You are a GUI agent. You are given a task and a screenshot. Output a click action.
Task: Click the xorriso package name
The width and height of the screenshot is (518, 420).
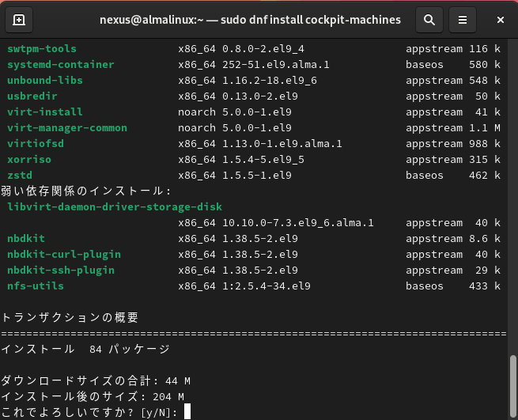[x=29, y=160]
